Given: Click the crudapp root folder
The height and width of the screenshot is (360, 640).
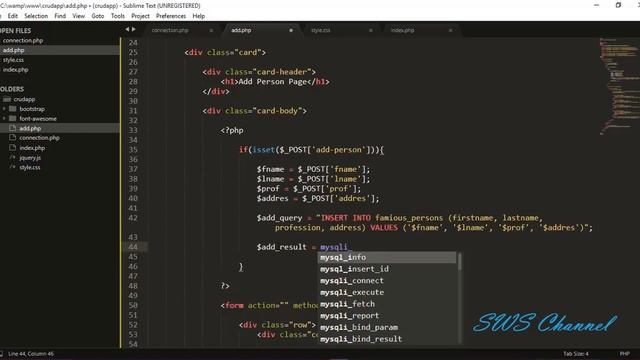Looking at the screenshot, I should [x=24, y=99].
